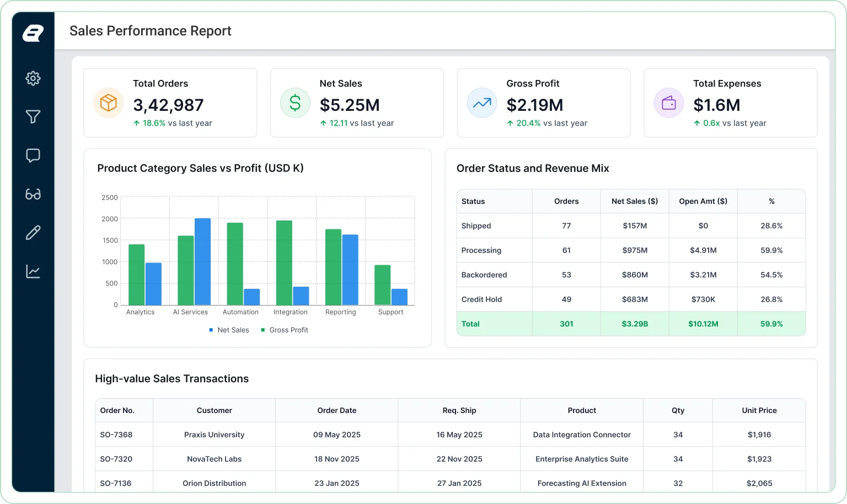This screenshot has height=504, width=847.
Task: Click the app logo in the sidebar
Action: point(33,34)
